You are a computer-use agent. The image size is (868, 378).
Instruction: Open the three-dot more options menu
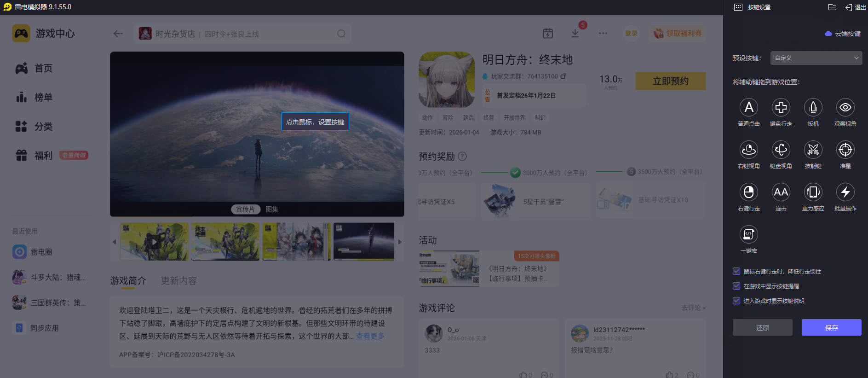(603, 34)
